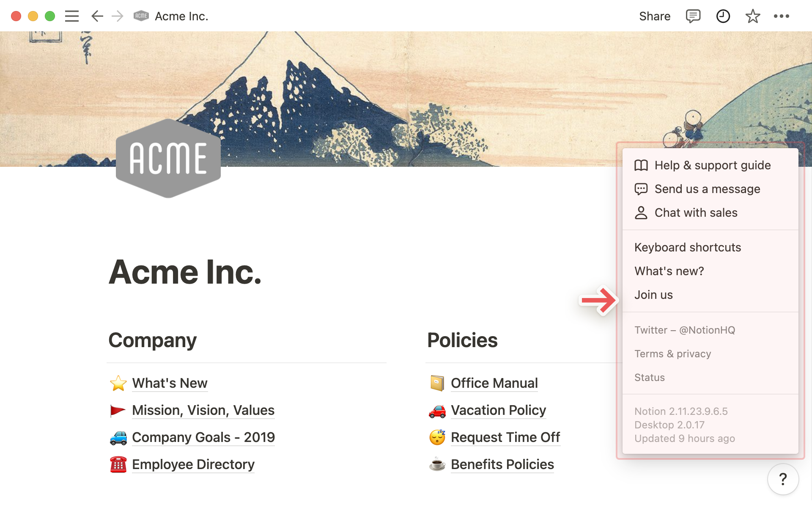This screenshot has height=508, width=812.
Task: Click the forward navigation arrow
Action: (x=118, y=16)
